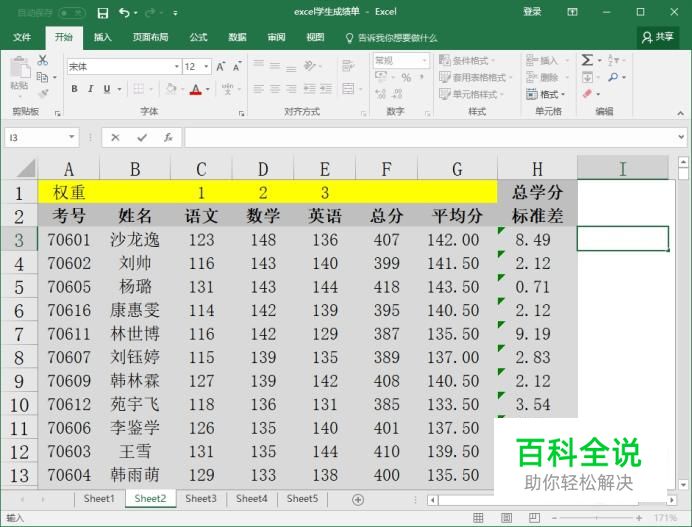Click the Save icon in quick access toolbar
Screen dimensions: 692x527
coord(102,13)
